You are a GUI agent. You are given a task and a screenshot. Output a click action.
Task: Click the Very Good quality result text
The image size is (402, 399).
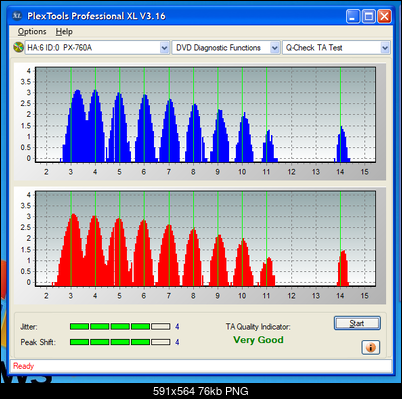[258, 340]
